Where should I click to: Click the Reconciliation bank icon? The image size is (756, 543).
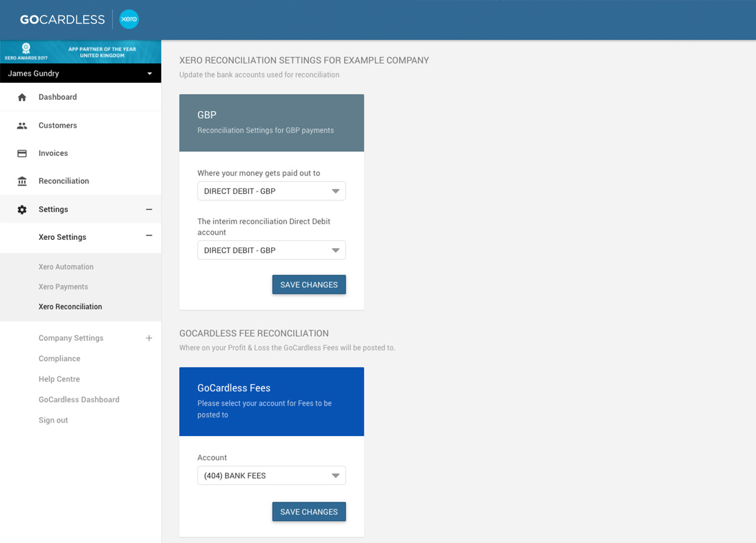(22, 181)
